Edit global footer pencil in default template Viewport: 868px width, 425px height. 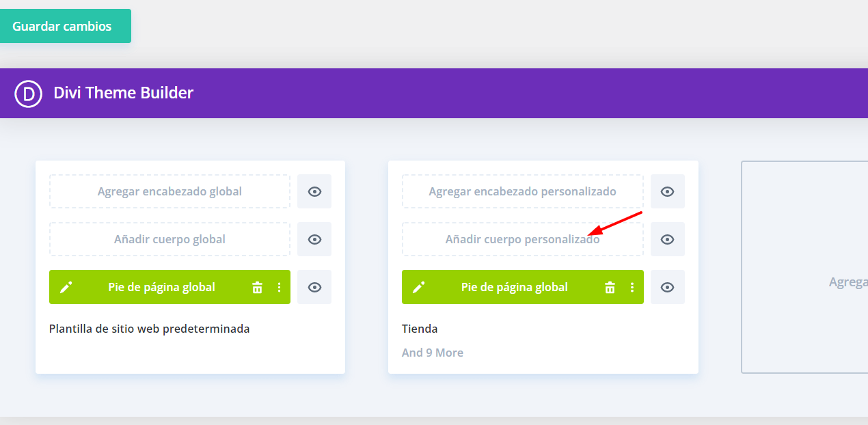pos(66,287)
